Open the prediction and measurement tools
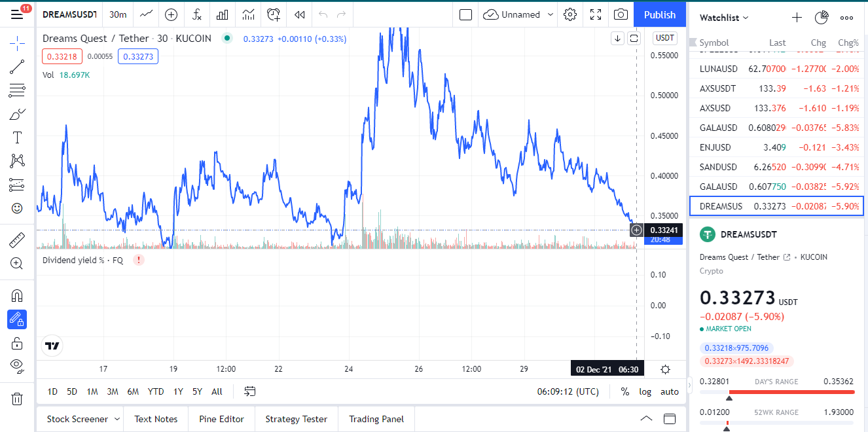Image resolution: width=868 pixels, height=432 pixels. pos(17,185)
